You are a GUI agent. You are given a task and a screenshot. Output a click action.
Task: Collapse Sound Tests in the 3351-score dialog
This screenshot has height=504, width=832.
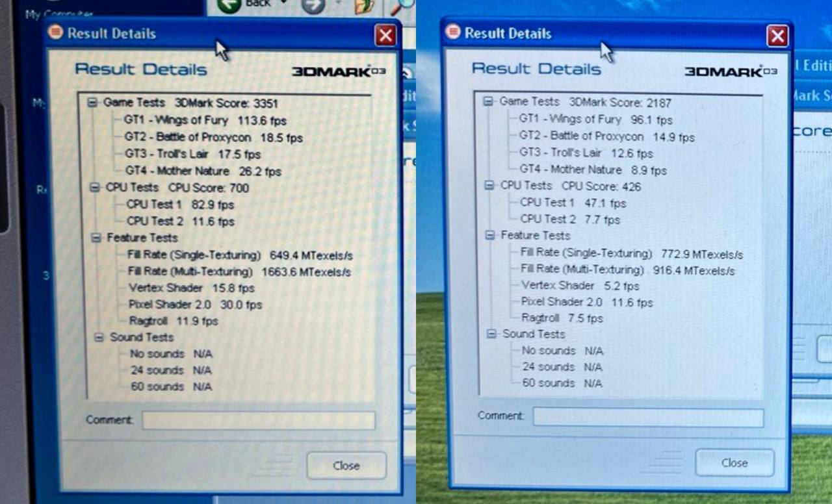99,337
